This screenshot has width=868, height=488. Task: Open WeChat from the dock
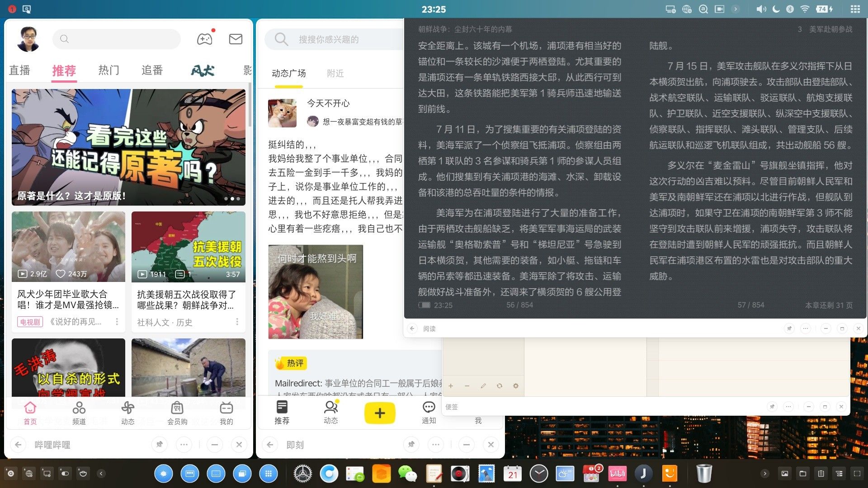tap(407, 474)
